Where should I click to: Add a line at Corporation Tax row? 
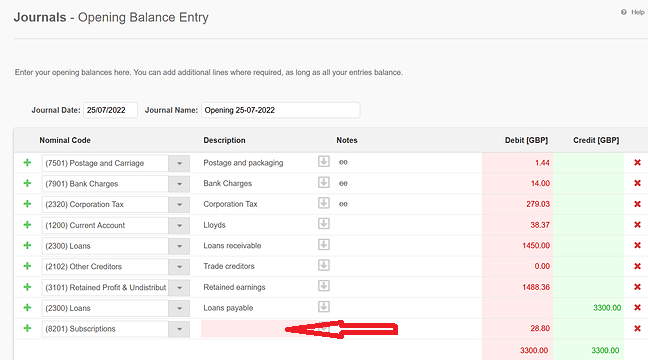click(x=27, y=204)
